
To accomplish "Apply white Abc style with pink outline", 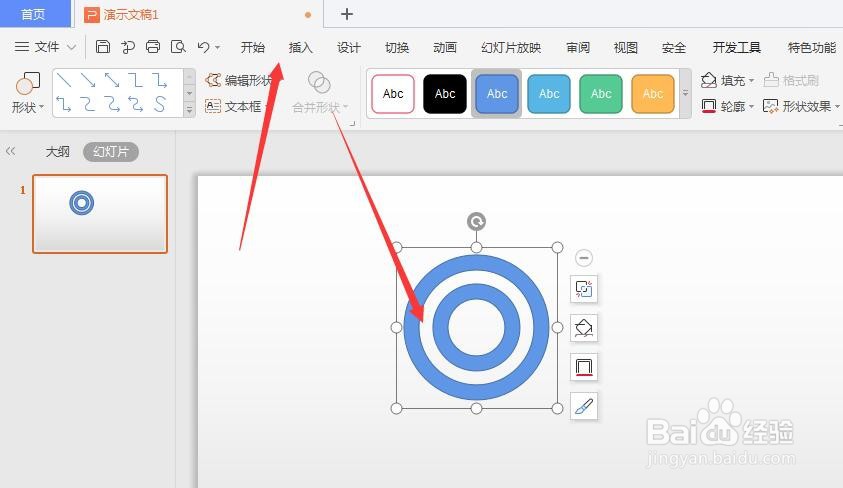I will [x=393, y=94].
